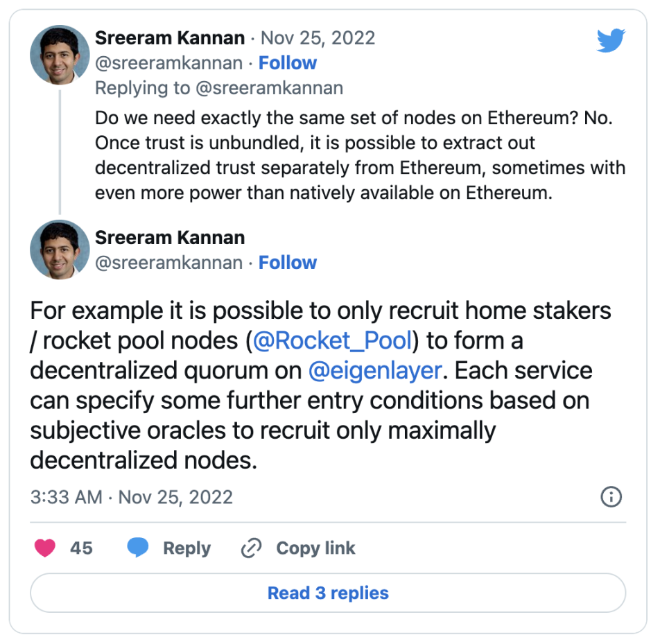
Task: Open the @sreeramkannan handle on the main tweet
Action: coord(168,263)
